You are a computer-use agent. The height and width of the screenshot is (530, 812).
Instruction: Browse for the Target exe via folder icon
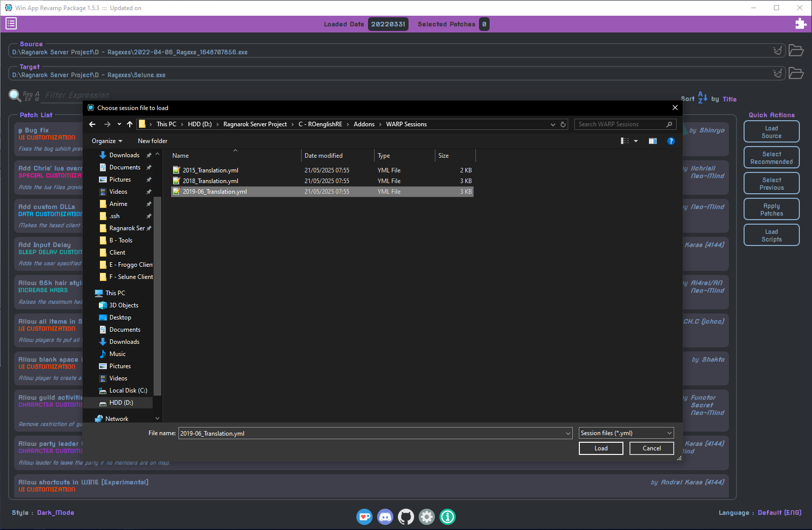coord(796,74)
